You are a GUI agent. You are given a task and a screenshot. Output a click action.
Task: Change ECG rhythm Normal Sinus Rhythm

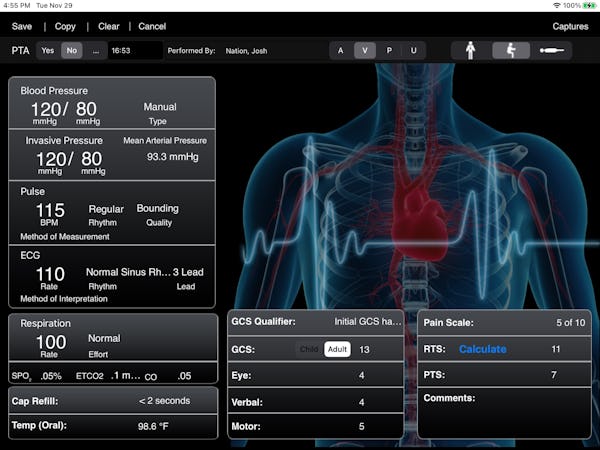pos(128,272)
